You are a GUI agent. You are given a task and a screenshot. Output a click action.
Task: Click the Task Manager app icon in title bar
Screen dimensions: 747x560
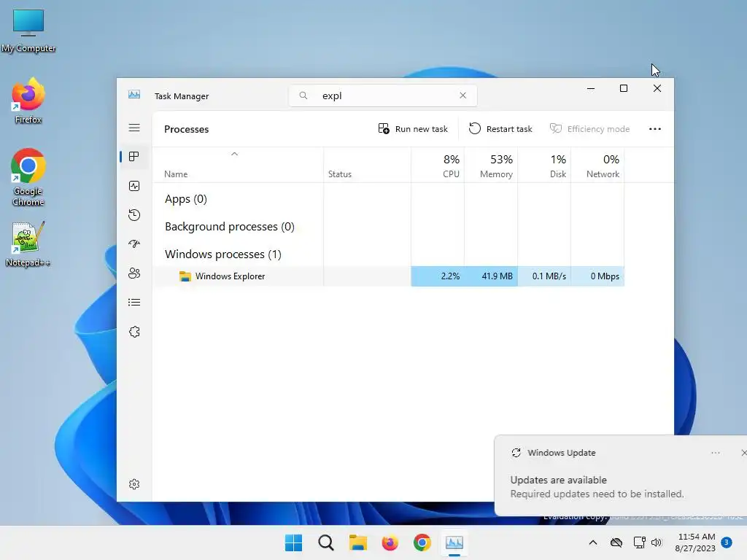point(134,95)
